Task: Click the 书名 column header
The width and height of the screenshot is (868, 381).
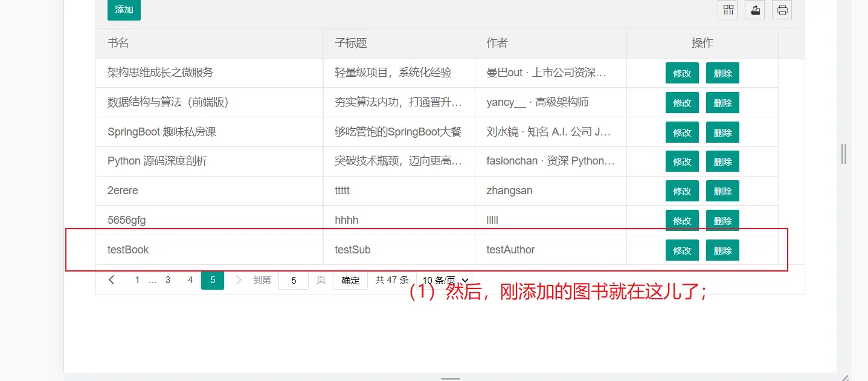Action: pos(209,44)
